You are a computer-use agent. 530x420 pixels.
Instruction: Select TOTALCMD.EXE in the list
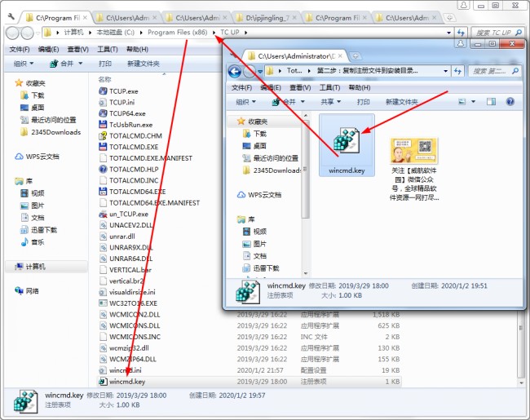pyautogui.click(x=134, y=147)
